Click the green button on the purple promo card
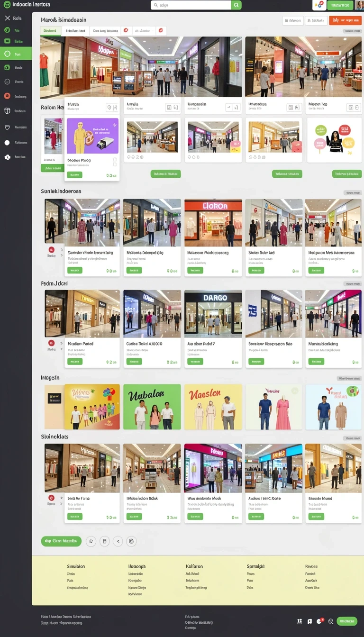 point(74,175)
